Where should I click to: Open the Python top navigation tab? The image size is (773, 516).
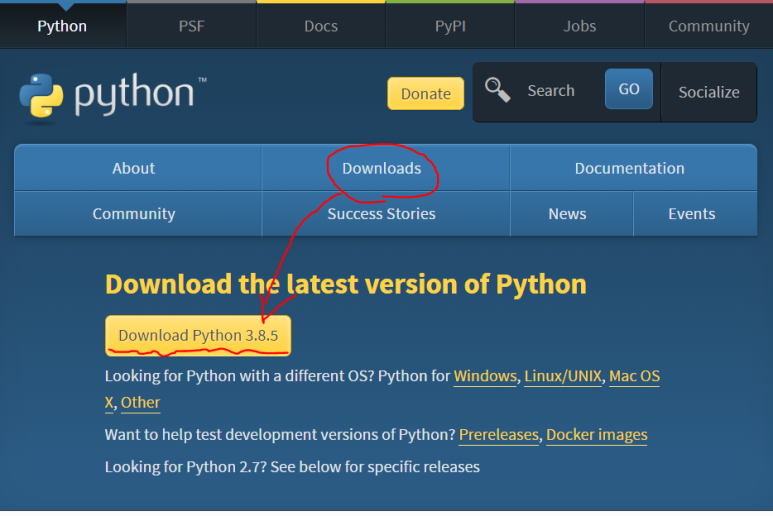tap(62, 26)
